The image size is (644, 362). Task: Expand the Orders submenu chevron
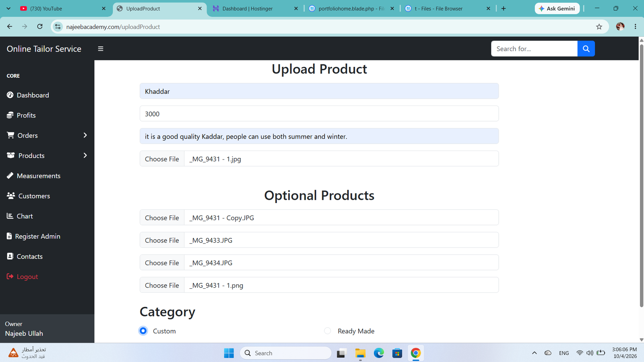(85, 135)
